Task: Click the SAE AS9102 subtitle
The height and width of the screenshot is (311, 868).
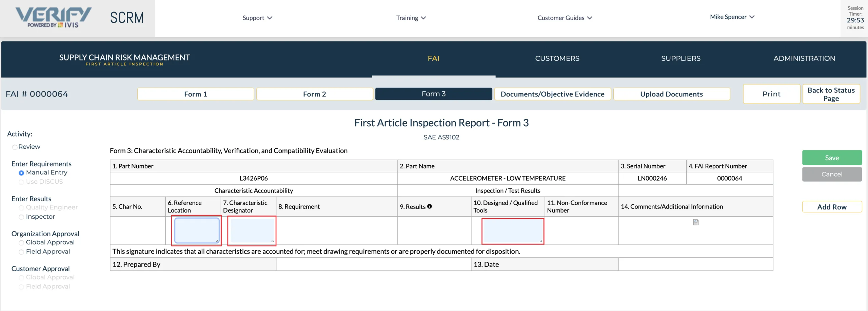Action: pyautogui.click(x=441, y=137)
